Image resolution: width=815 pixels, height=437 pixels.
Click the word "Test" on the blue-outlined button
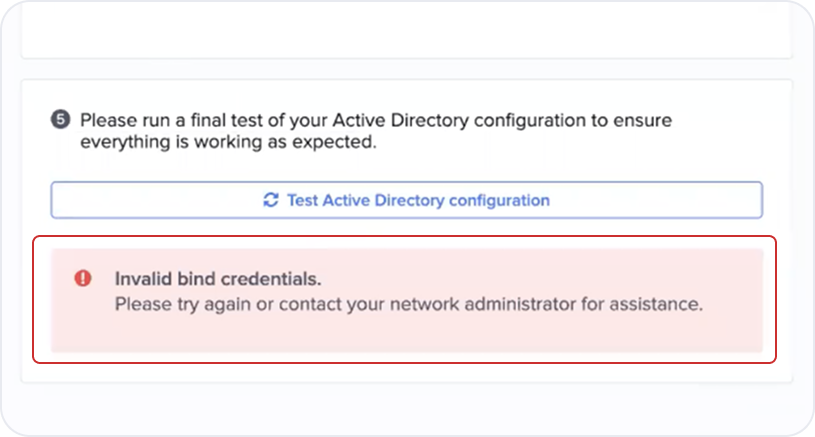pyautogui.click(x=303, y=200)
